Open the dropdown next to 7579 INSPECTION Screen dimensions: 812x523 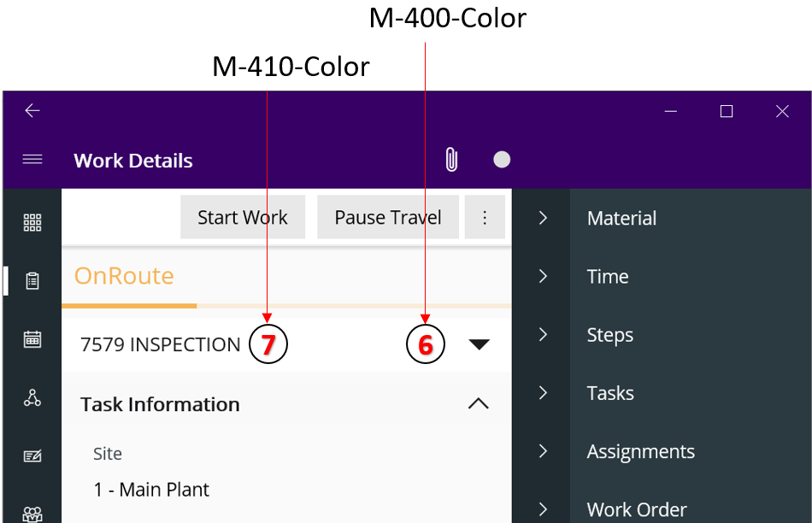(x=480, y=344)
